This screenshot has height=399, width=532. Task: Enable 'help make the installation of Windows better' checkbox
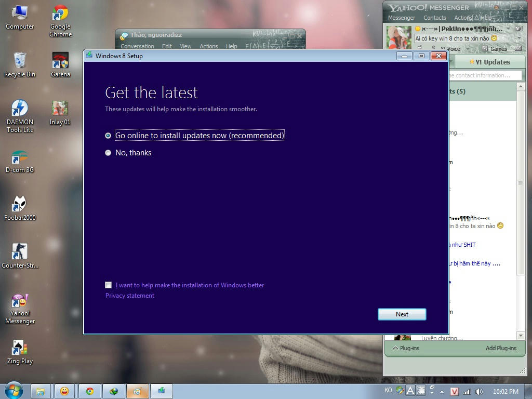click(108, 285)
